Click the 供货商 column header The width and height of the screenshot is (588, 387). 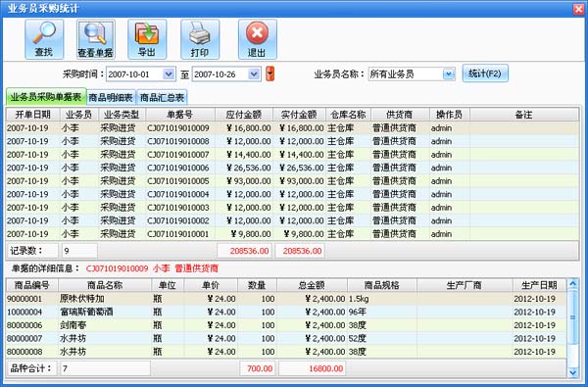(400, 115)
